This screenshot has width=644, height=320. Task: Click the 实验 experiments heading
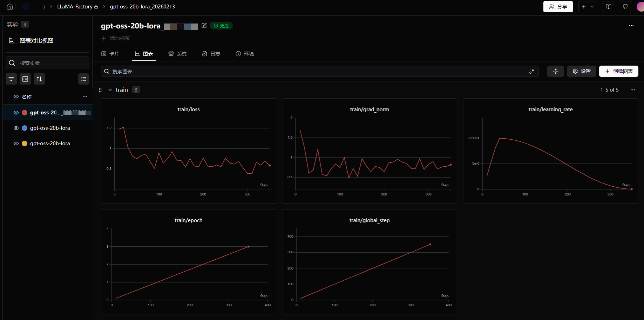pos(13,24)
